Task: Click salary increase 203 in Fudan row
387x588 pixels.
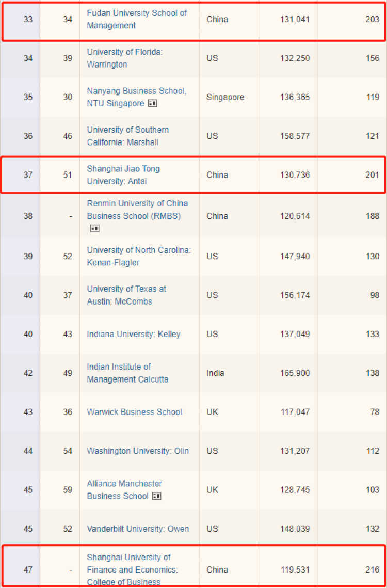Action: pos(373,19)
